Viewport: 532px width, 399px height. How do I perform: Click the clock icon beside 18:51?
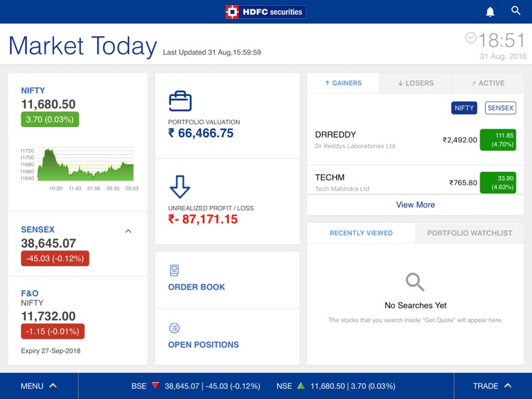coord(470,38)
